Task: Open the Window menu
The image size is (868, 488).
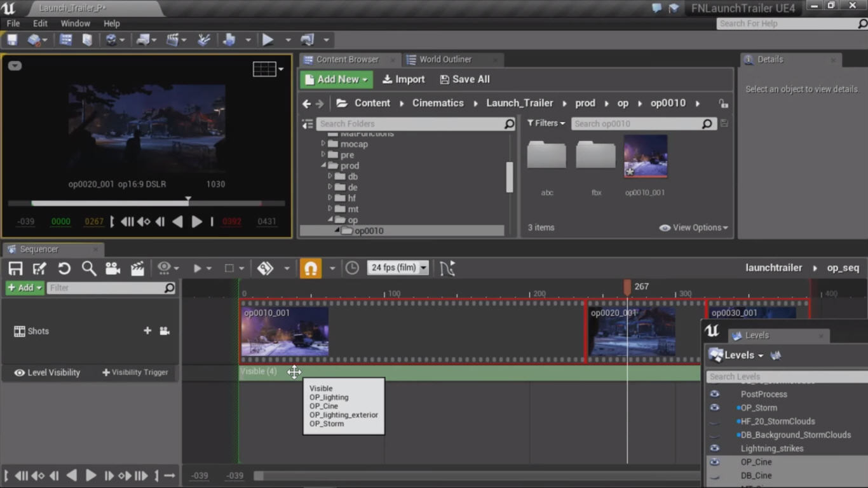Action: [x=75, y=24]
